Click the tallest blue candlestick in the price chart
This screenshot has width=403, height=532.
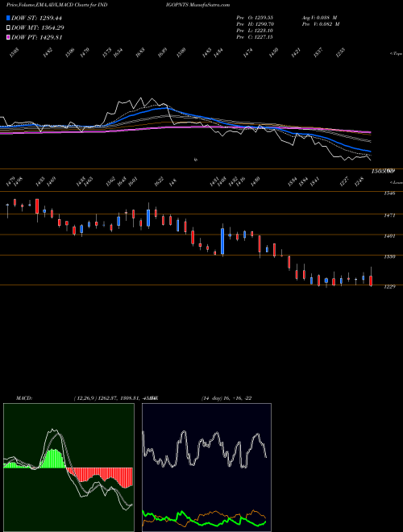(222, 241)
